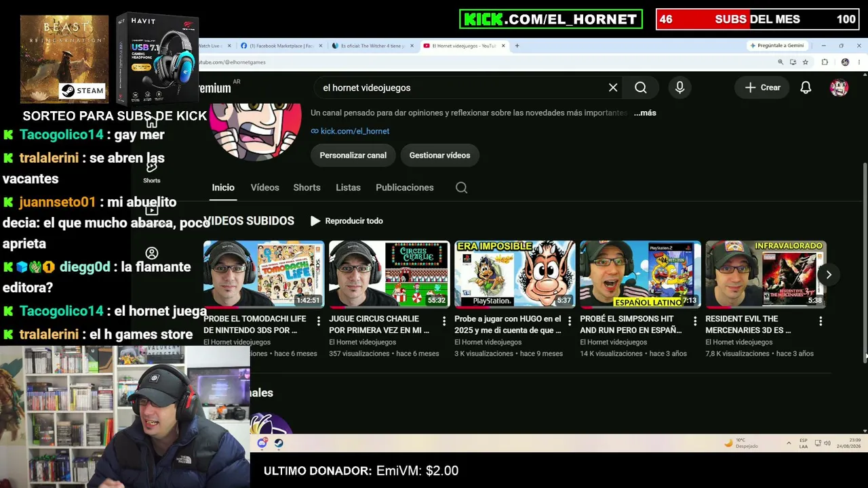Image resolution: width=868 pixels, height=488 pixels.
Task: Switch to the Vídeos tab
Action: [x=264, y=188]
